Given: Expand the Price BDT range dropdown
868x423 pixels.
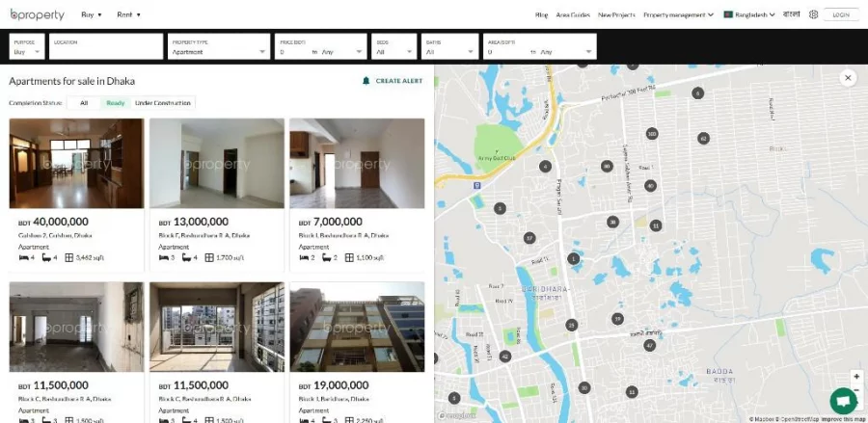Looking at the screenshot, I should 321,46.
